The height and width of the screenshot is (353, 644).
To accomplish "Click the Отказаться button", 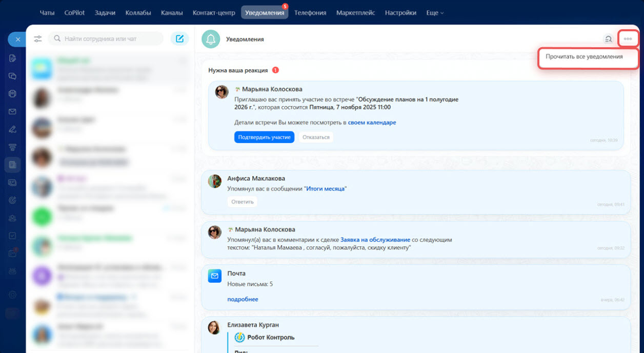I will coord(316,138).
